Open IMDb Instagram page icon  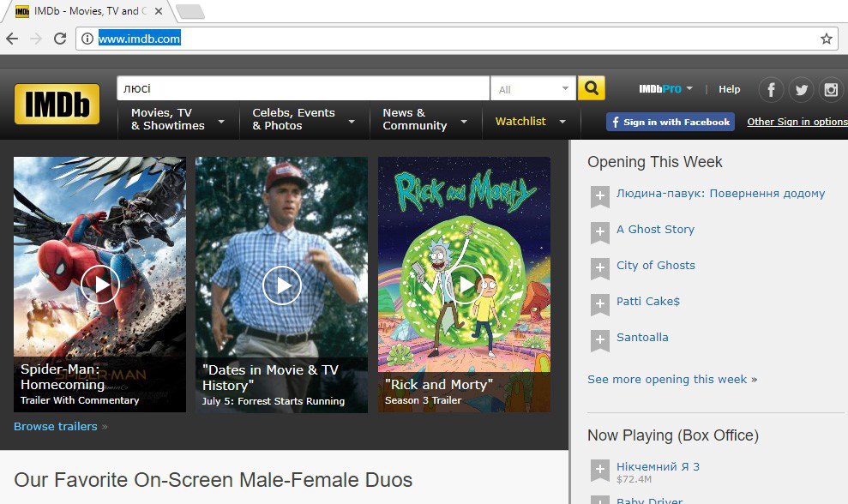pos(831,89)
